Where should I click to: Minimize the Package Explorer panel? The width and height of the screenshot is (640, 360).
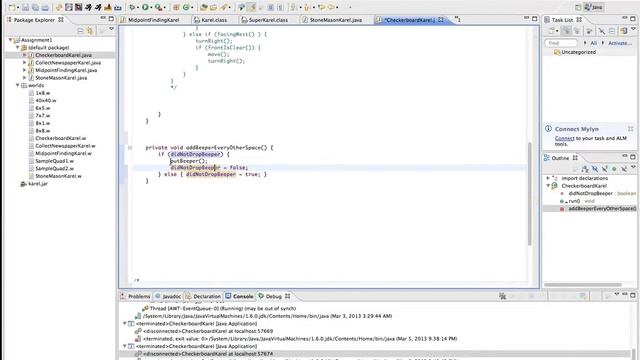(x=103, y=19)
